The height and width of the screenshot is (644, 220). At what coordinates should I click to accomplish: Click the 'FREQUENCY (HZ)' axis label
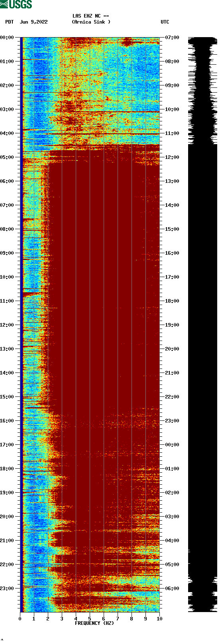[94, 623]
